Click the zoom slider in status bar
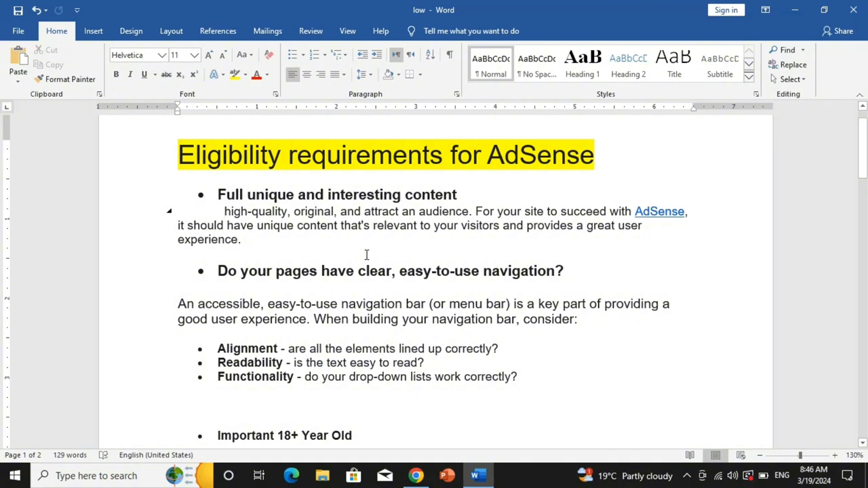868x488 pixels. point(800,455)
